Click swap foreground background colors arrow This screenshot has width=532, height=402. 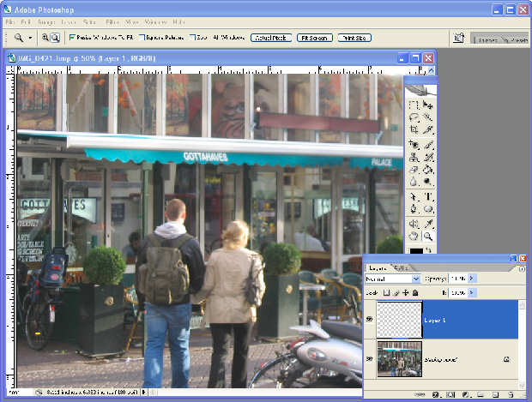(428, 250)
